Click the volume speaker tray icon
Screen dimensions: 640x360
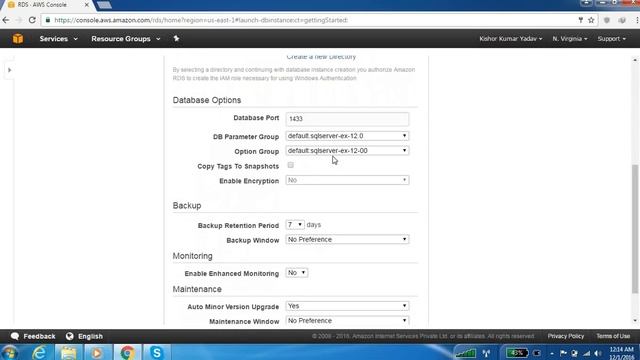[x=598, y=353]
